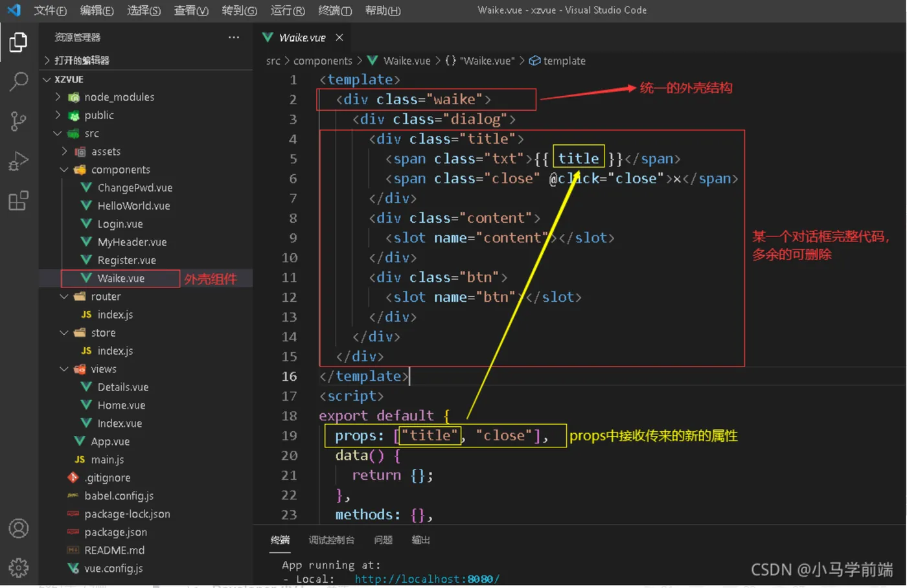Click JS icon of main.js file
Viewport: 907px width, 588px height.
pyautogui.click(x=80, y=459)
